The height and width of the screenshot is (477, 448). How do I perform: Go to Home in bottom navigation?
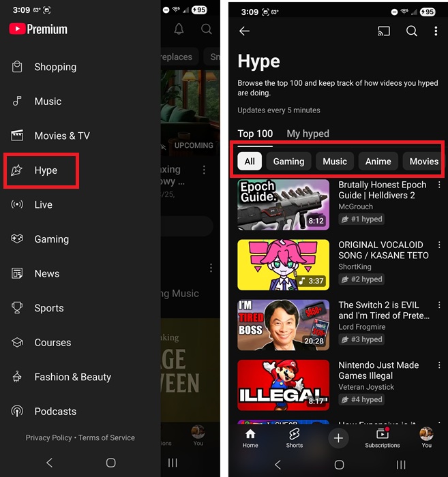250,438
